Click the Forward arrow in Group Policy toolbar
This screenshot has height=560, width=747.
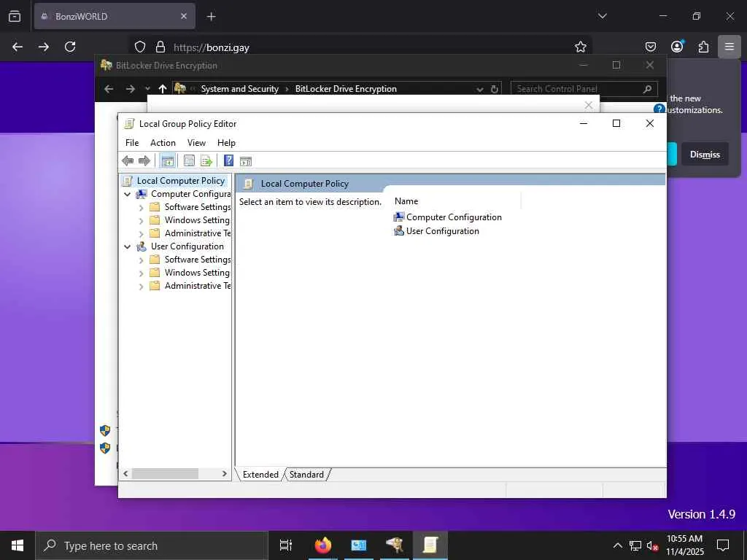point(144,161)
